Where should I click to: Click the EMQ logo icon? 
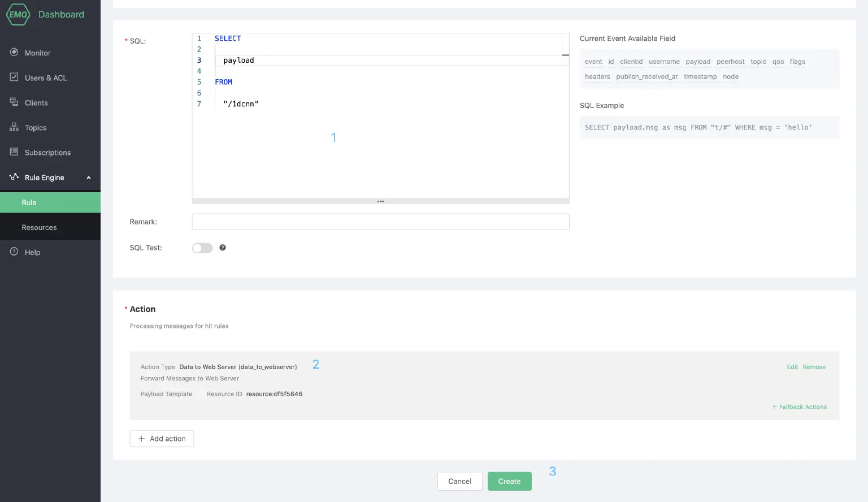(x=18, y=15)
